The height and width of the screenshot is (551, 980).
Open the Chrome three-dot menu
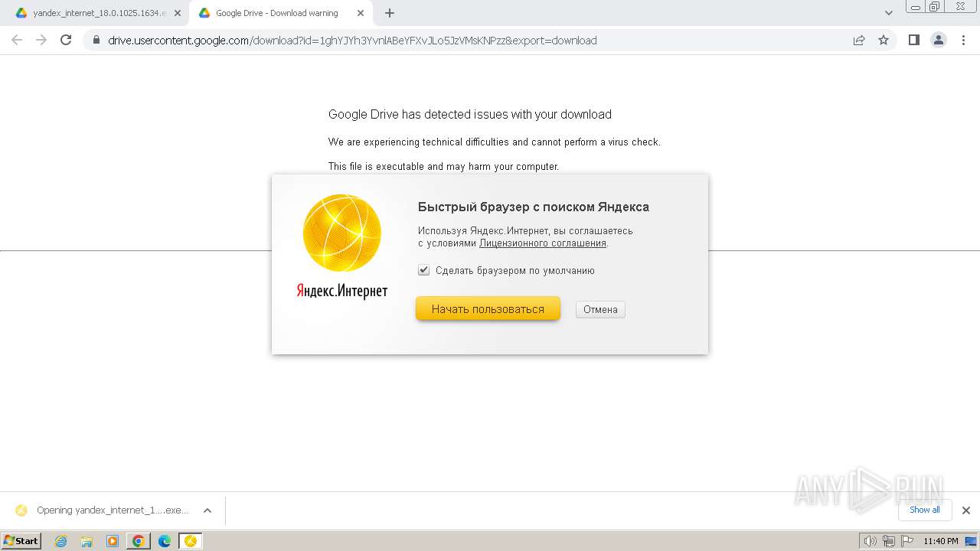[964, 41]
